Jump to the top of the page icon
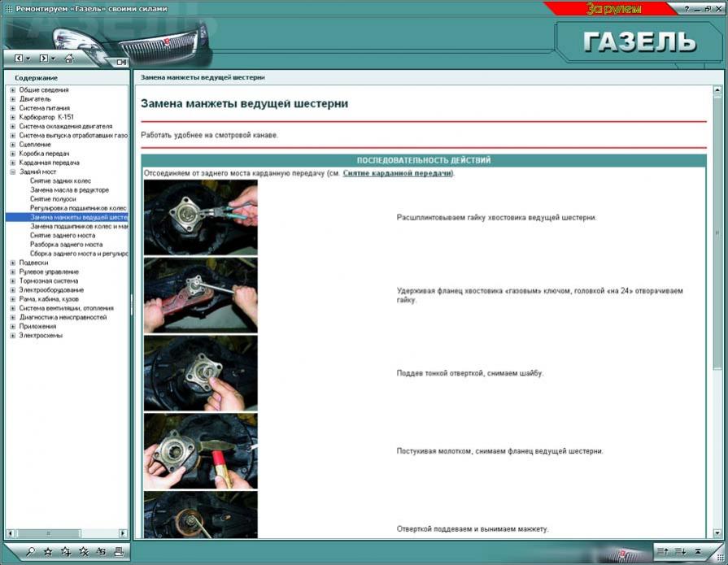 click(x=698, y=551)
